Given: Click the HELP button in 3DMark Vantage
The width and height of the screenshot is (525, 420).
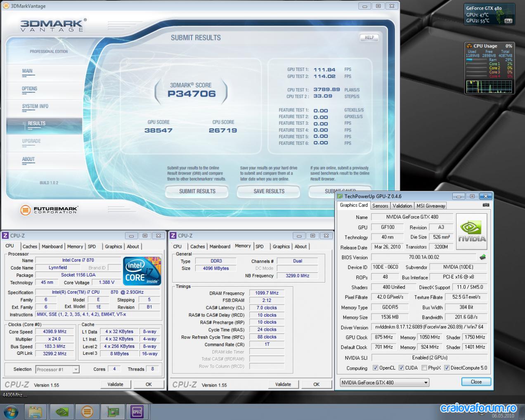Looking at the screenshot, I should click(x=369, y=38).
